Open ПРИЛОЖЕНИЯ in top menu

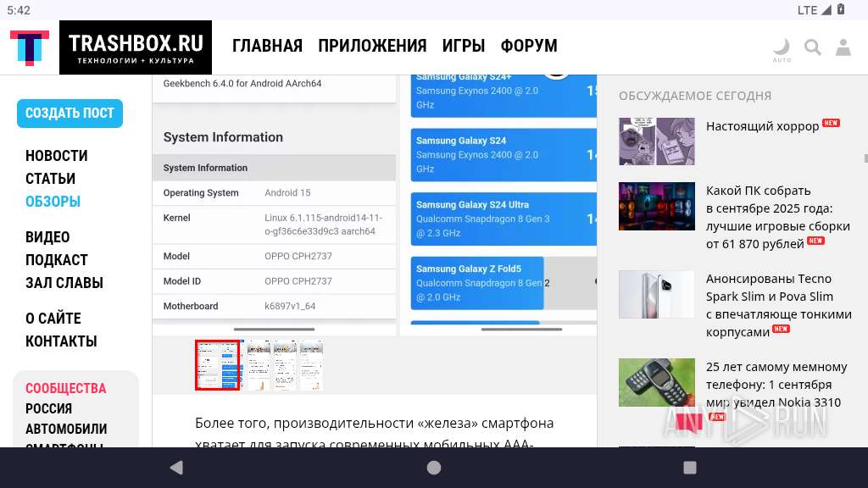coord(373,46)
